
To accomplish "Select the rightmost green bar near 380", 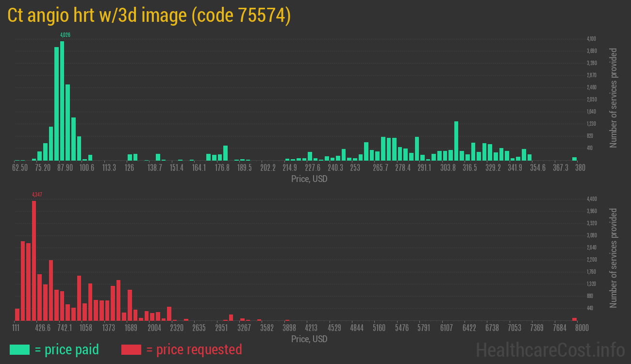I will (x=574, y=159).
